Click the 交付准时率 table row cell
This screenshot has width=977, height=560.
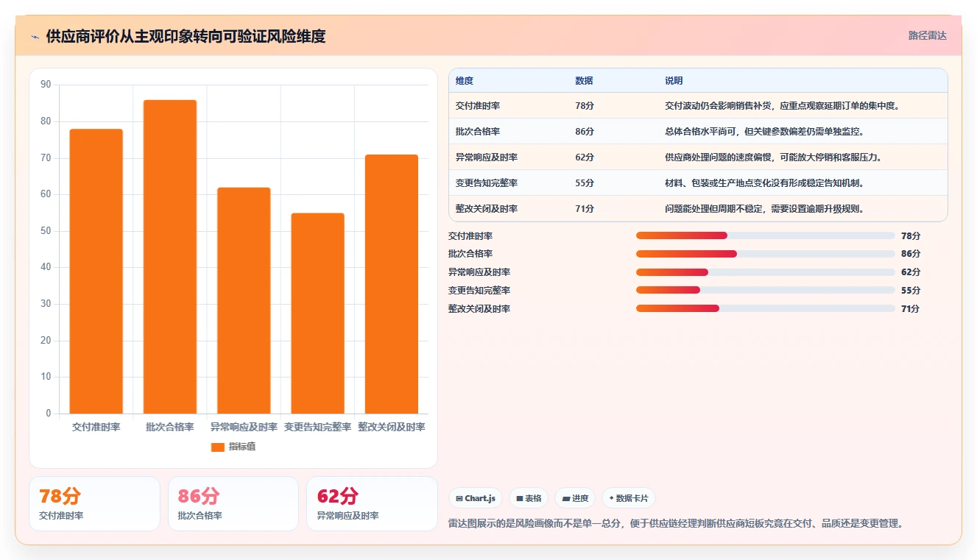pyautogui.click(x=478, y=106)
